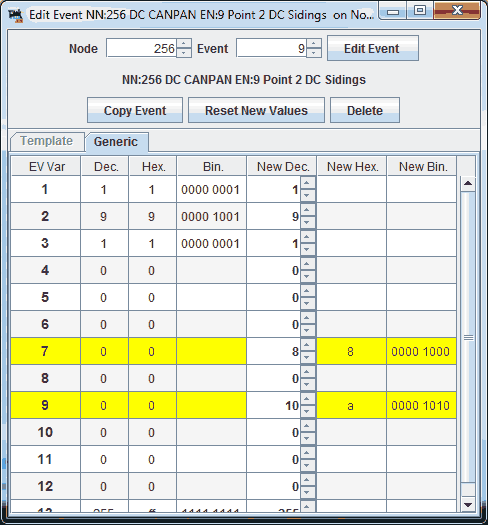This screenshot has width=488, height=525.
Task: Decrement New Dec. value for EV Var 2
Action: point(307,223)
